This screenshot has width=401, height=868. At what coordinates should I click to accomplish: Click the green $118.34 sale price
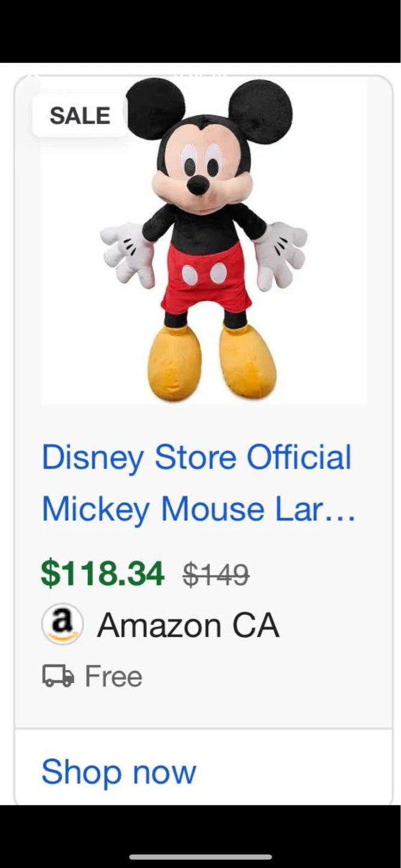[x=102, y=573]
